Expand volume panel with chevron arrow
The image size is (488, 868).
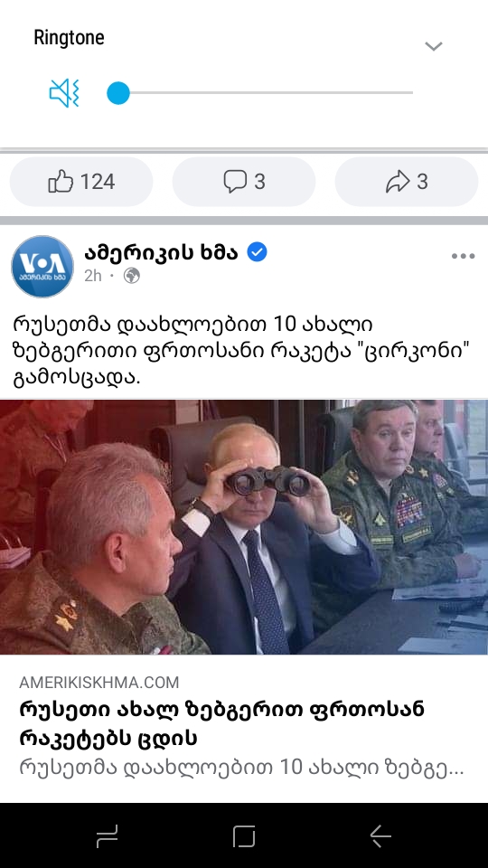click(x=433, y=46)
